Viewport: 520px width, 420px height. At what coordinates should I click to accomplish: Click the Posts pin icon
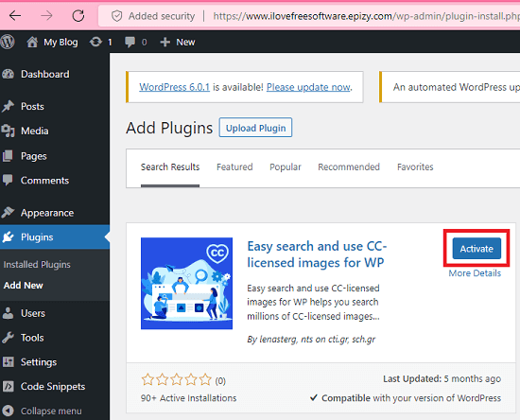pos(8,106)
